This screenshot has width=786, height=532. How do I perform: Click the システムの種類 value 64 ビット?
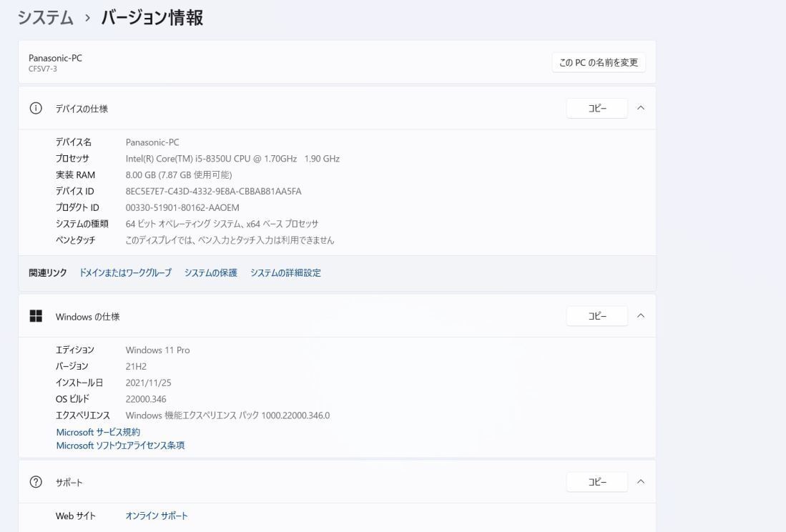222,224
